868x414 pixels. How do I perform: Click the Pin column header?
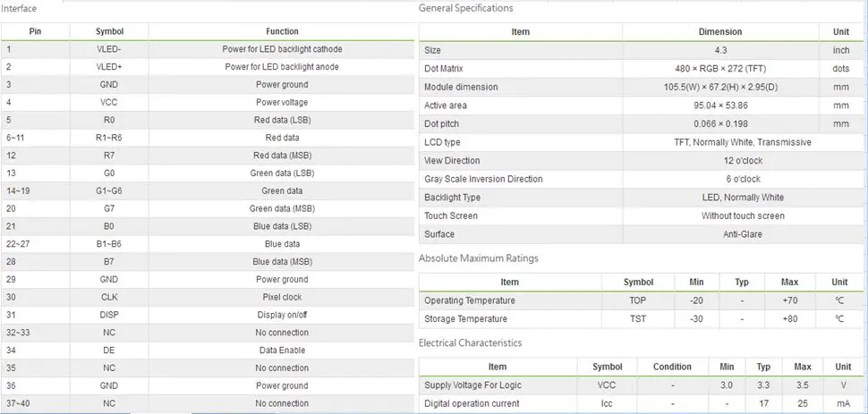pyautogui.click(x=35, y=31)
